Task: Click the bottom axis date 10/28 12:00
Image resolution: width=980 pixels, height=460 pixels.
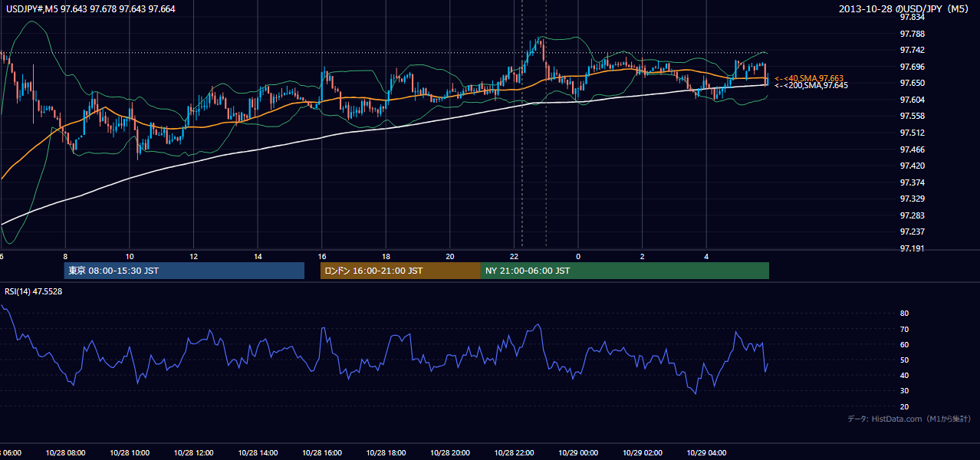Action: [x=193, y=453]
